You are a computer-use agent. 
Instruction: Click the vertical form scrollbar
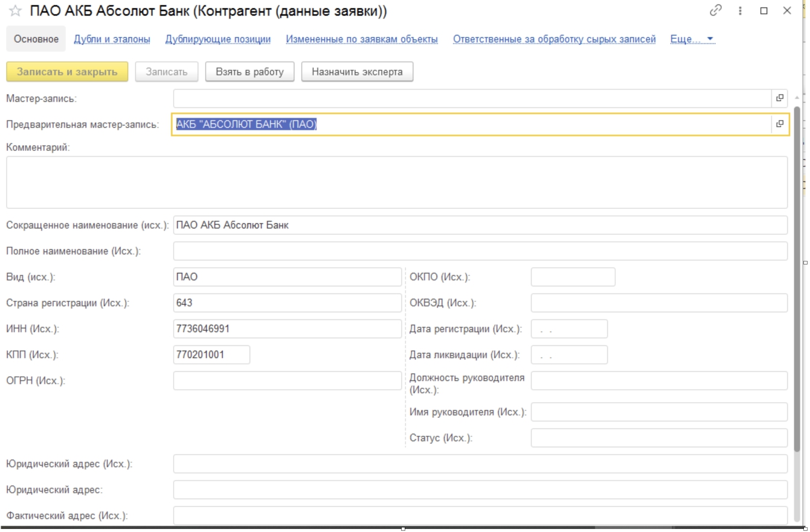coord(798,278)
